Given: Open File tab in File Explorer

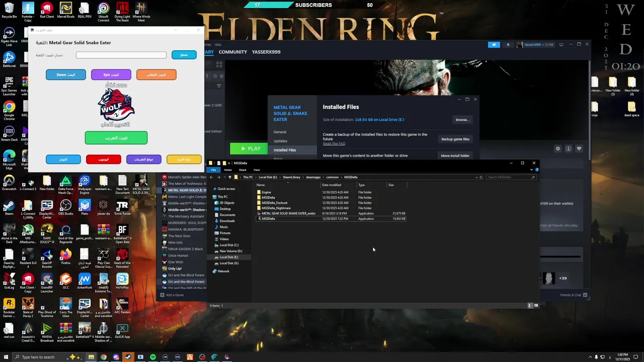Looking at the screenshot, I should (x=213, y=170).
